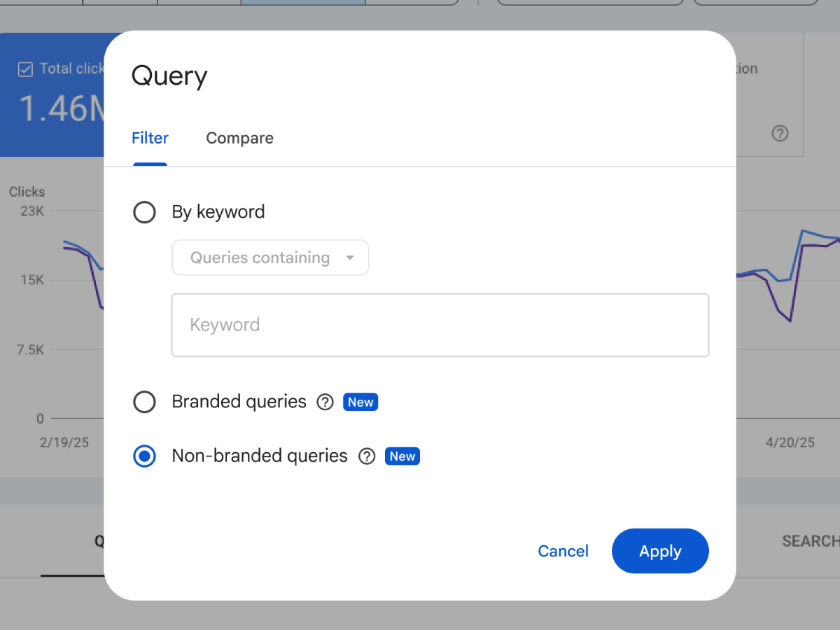Click the help icon on the background metric card
This screenshot has height=630, width=840.
[x=780, y=134]
